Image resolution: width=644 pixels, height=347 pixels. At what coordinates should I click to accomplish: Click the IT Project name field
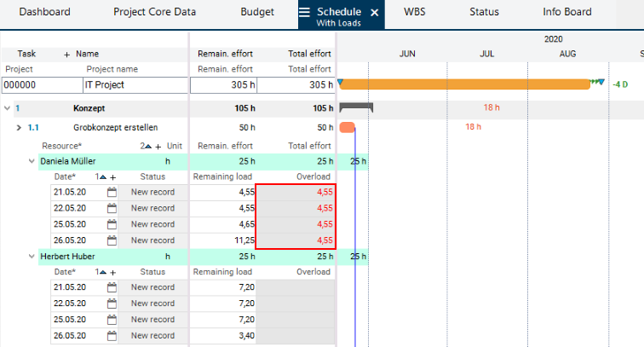click(x=135, y=85)
